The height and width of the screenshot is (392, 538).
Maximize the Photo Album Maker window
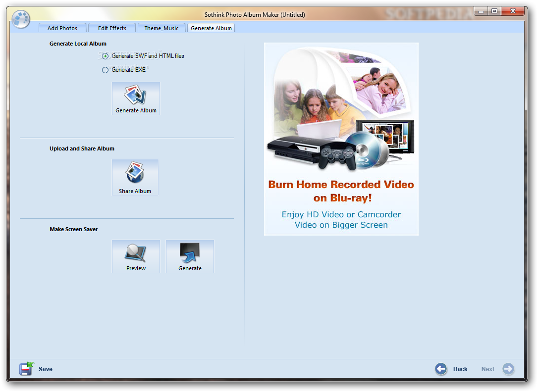494,11
